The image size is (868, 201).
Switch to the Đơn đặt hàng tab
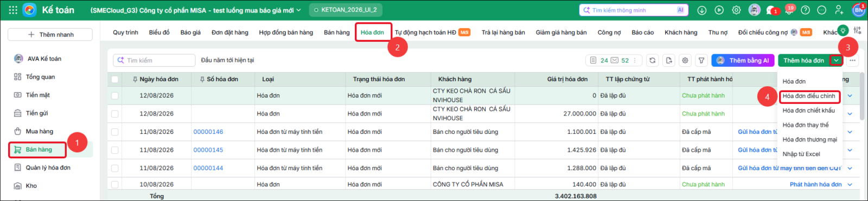[230, 33]
